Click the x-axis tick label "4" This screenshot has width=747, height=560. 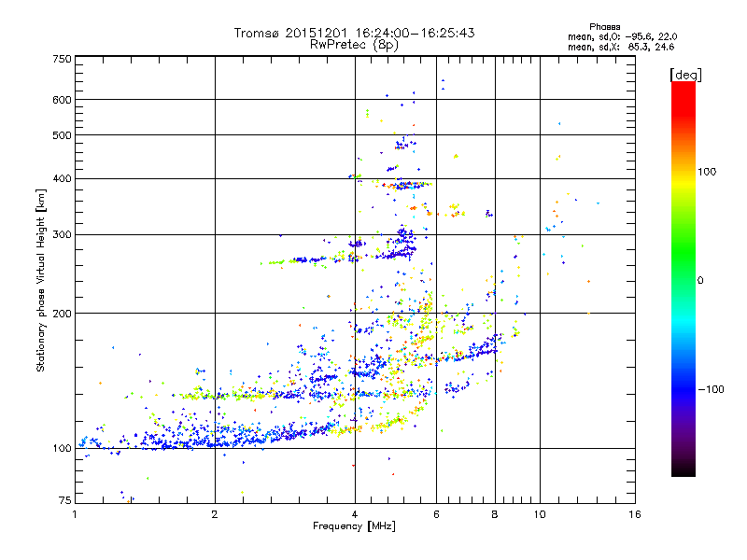(355, 514)
